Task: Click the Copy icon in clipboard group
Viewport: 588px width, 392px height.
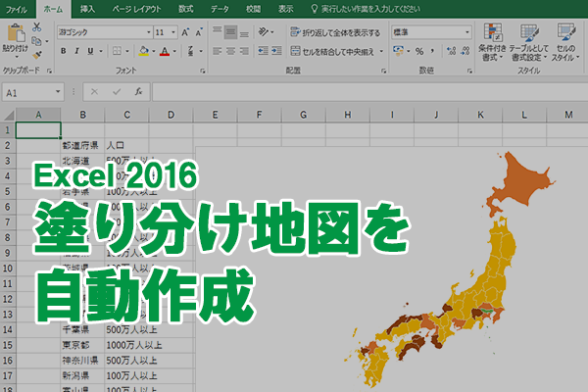Action: (x=36, y=41)
